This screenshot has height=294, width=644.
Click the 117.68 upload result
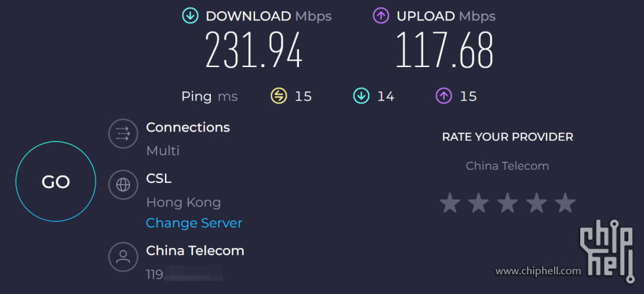point(444,50)
